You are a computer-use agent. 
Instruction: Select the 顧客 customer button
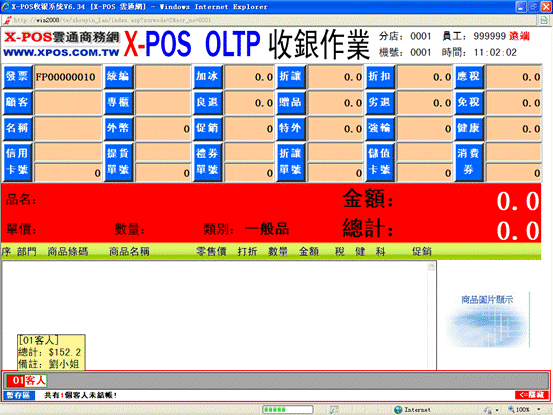tap(18, 102)
